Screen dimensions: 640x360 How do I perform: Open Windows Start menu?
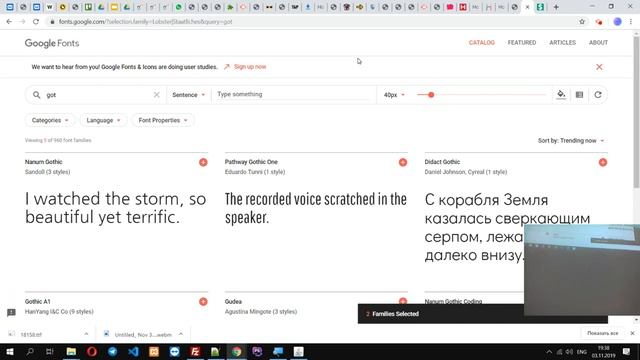10,351
